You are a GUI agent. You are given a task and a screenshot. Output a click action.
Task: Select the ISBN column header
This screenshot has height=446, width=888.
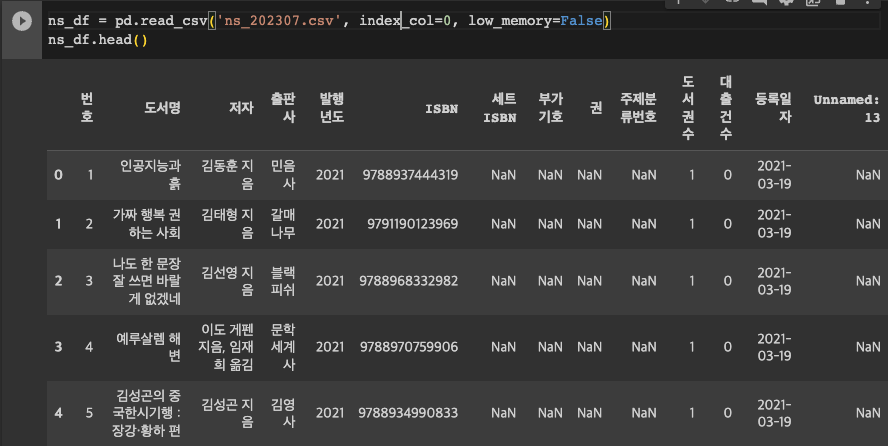point(442,109)
